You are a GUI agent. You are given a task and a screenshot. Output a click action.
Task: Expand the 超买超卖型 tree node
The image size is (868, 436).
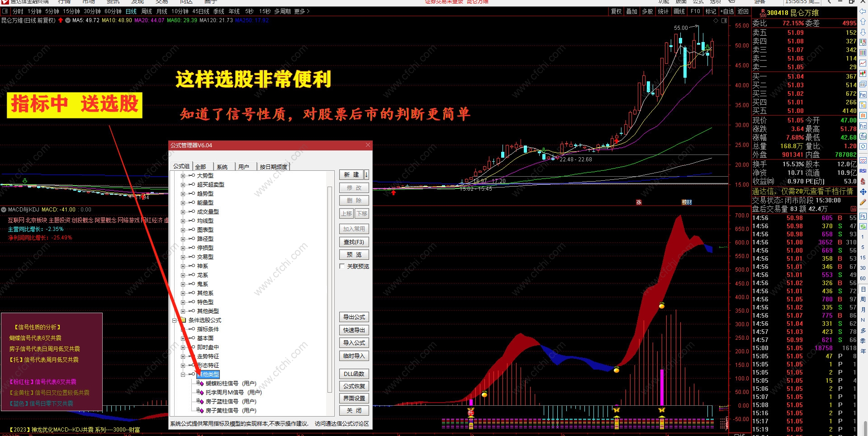point(183,185)
